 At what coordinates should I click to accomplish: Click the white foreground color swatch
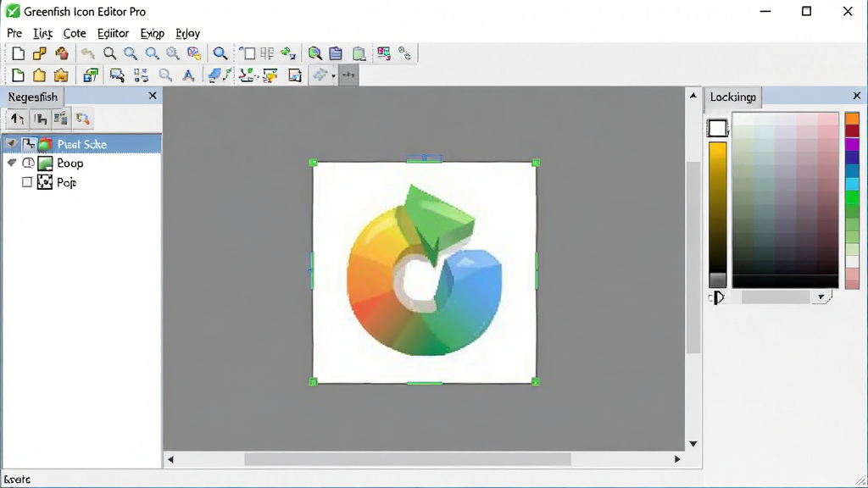click(717, 128)
